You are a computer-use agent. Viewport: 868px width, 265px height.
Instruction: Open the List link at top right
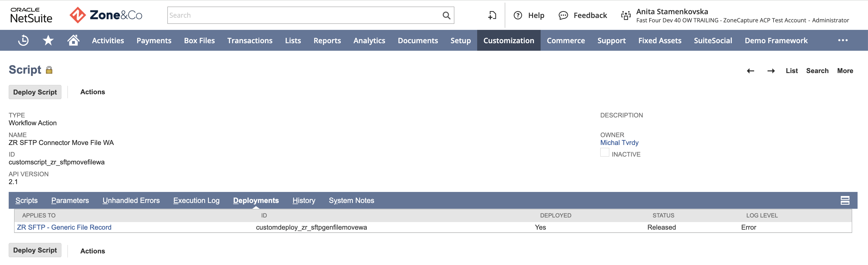coord(792,71)
